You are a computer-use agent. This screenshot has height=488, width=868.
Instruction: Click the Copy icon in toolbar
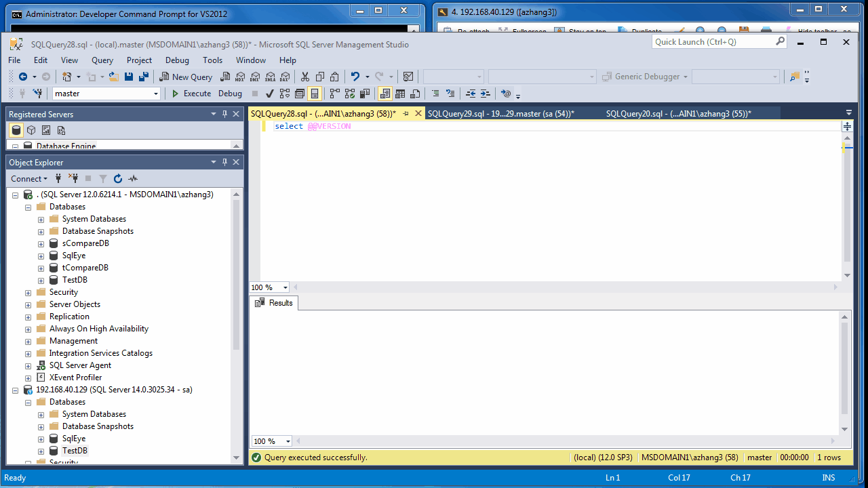click(x=320, y=77)
